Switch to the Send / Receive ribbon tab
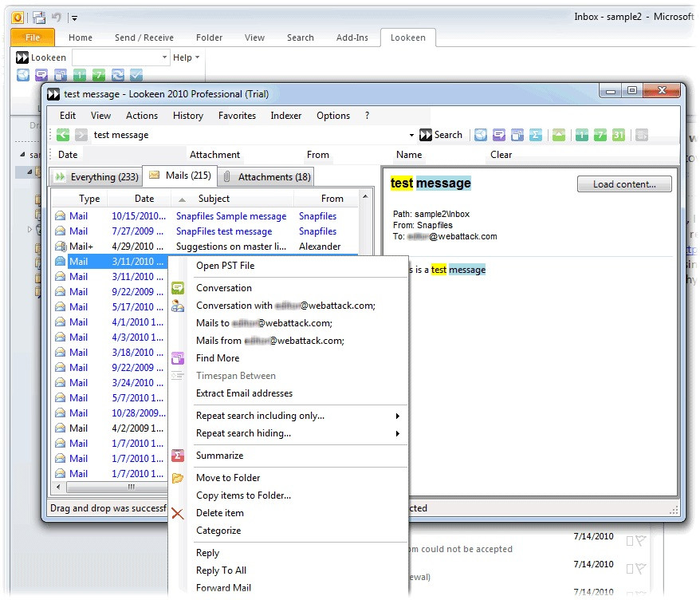This screenshot has width=700, height=600. 144,38
